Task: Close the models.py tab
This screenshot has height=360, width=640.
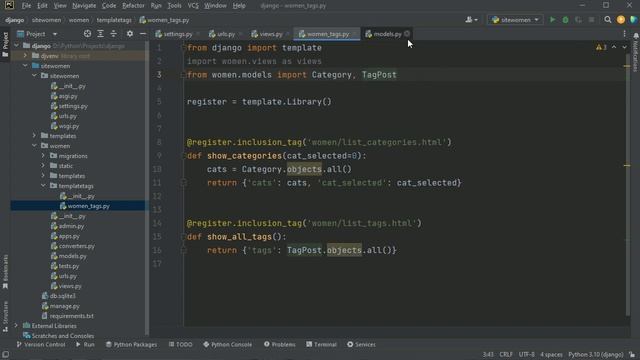Action: point(407,34)
